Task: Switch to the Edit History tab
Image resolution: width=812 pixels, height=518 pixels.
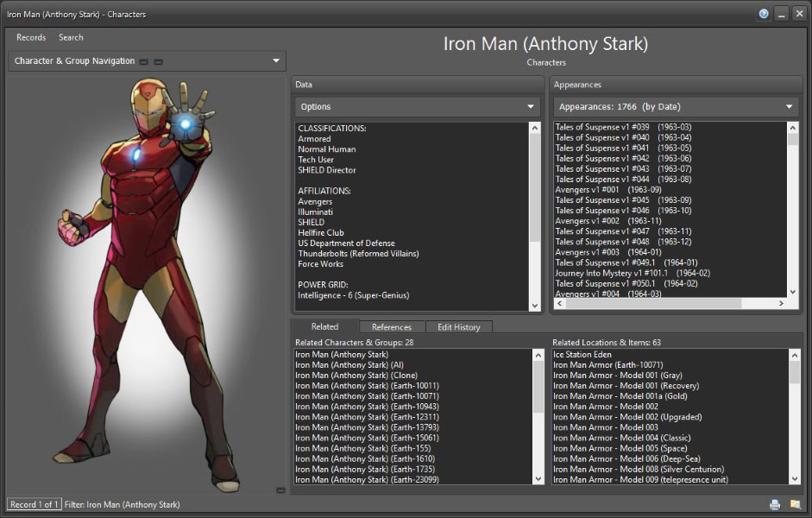Action: coord(459,327)
